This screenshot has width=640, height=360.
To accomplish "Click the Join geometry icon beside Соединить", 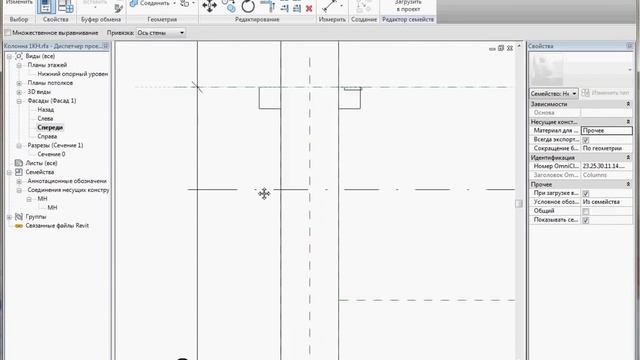I will click(x=134, y=3).
